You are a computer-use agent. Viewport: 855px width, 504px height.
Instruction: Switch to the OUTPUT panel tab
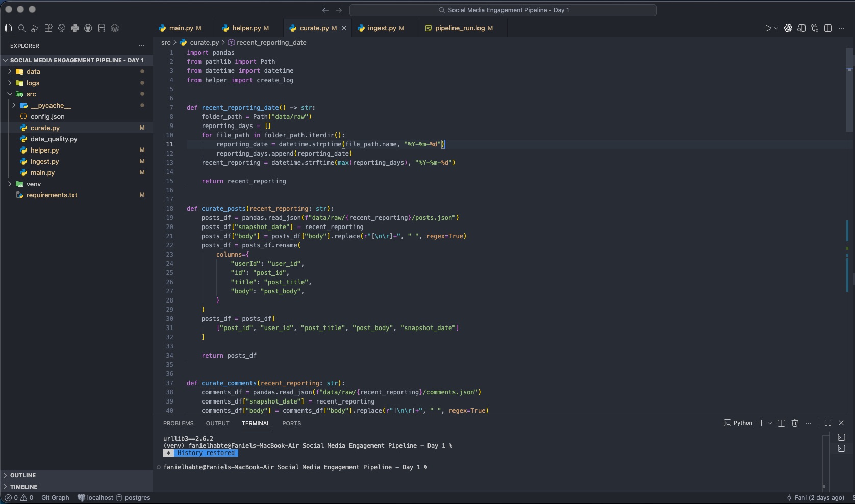217,424
